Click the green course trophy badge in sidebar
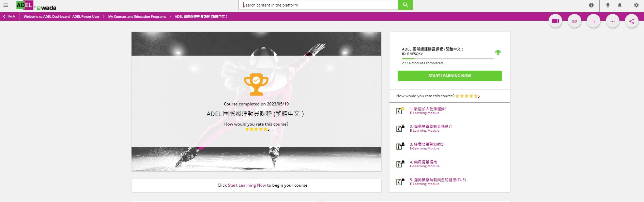 pos(498,53)
